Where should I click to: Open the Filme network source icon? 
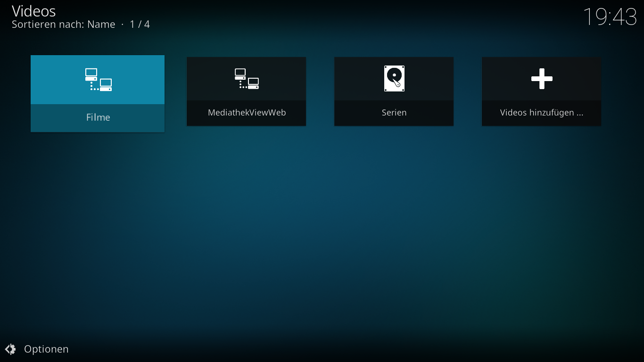pyautogui.click(x=98, y=80)
